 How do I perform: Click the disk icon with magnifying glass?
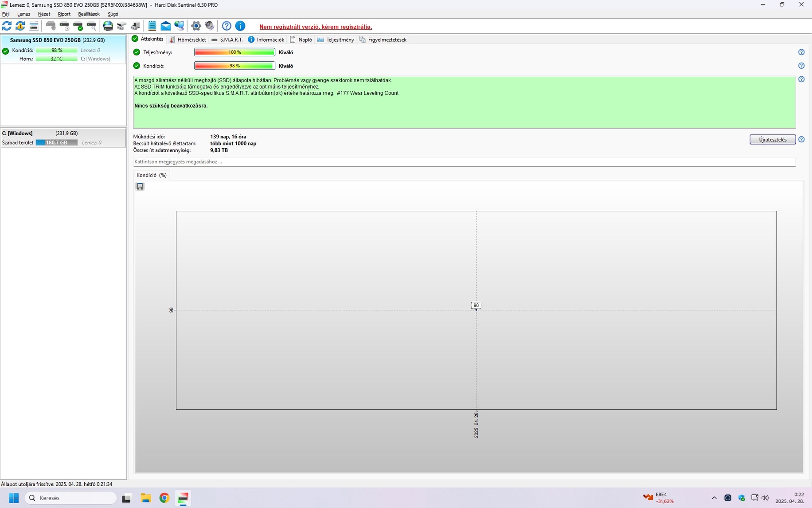click(x=92, y=26)
